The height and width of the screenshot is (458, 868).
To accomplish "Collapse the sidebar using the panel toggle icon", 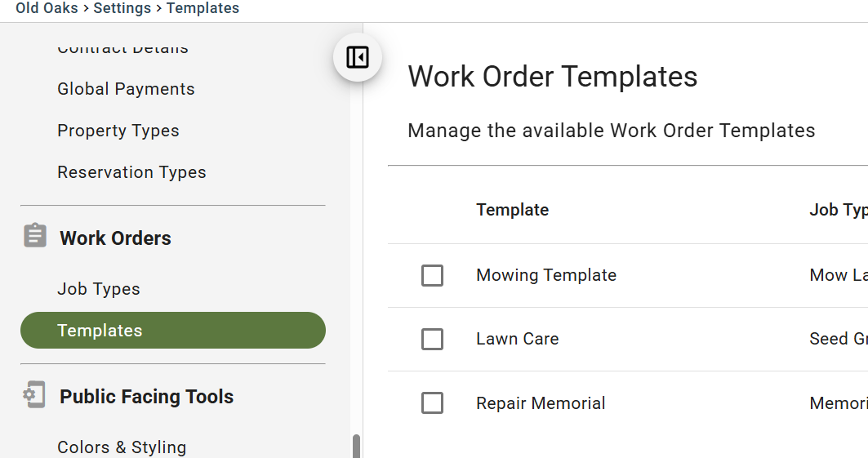I will (x=358, y=57).
